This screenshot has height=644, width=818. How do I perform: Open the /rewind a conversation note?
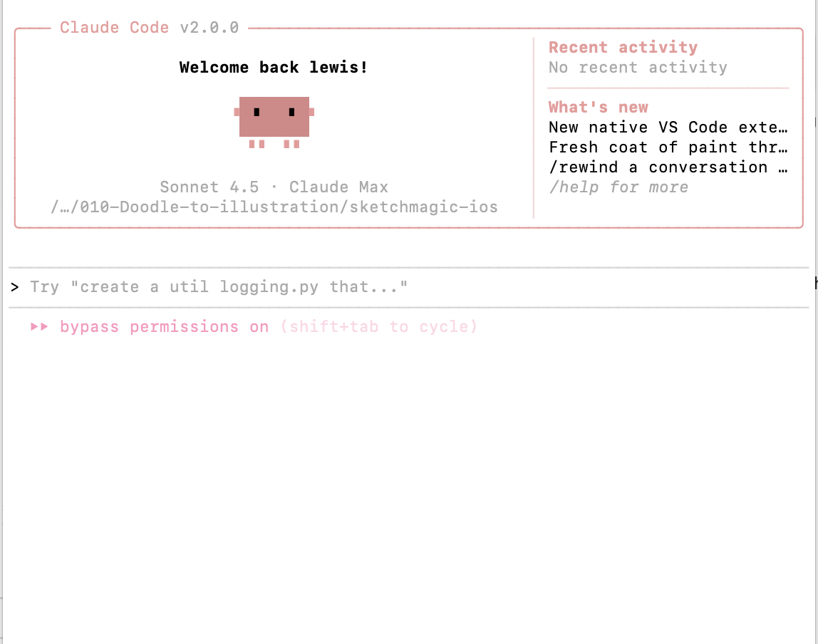(x=668, y=167)
